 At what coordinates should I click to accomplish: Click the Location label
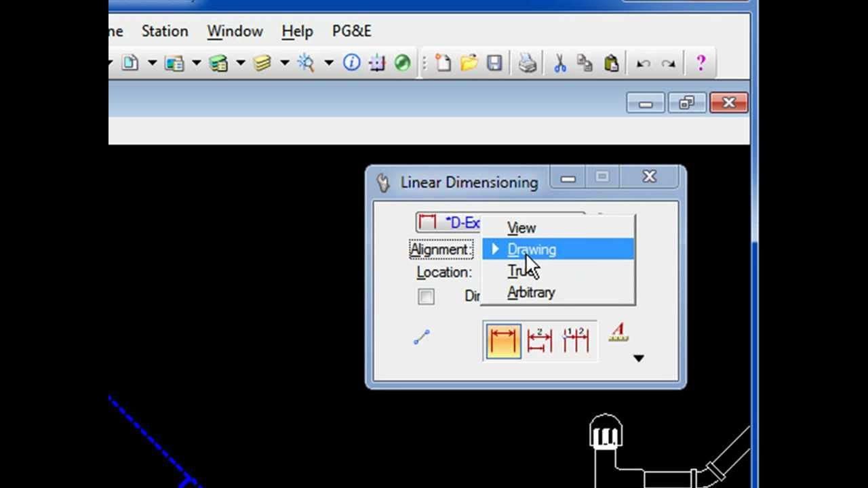pos(444,272)
